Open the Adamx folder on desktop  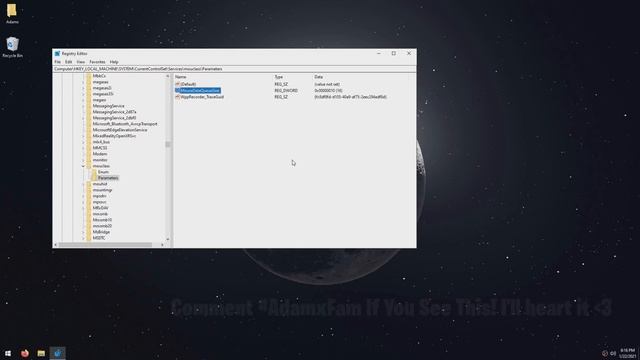(12, 13)
